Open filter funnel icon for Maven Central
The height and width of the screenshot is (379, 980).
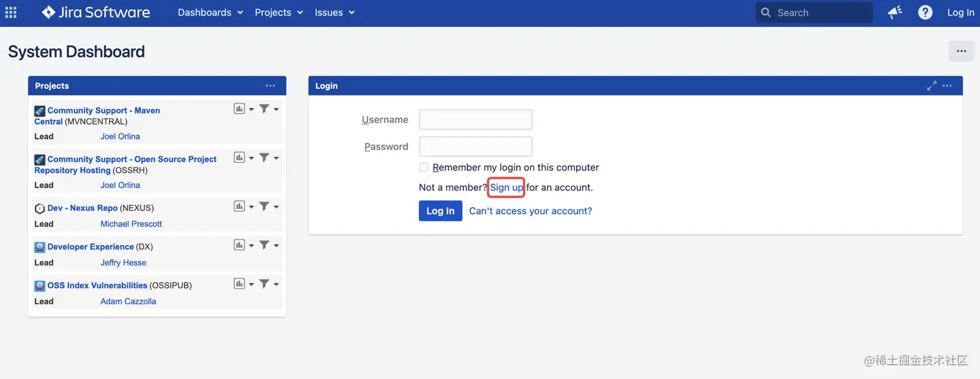tap(264, 109)
